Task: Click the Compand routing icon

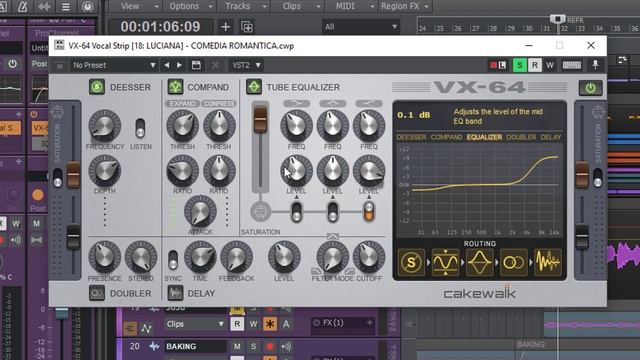Action: tap(445, 262)
